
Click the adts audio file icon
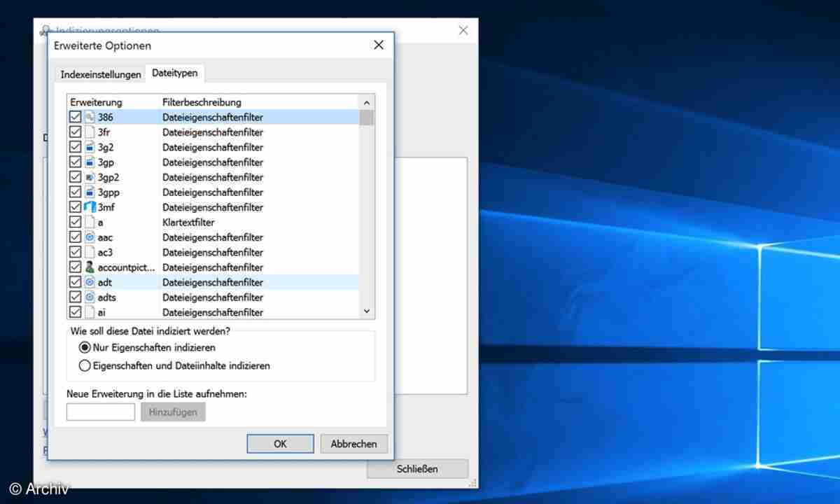[90, 297]
